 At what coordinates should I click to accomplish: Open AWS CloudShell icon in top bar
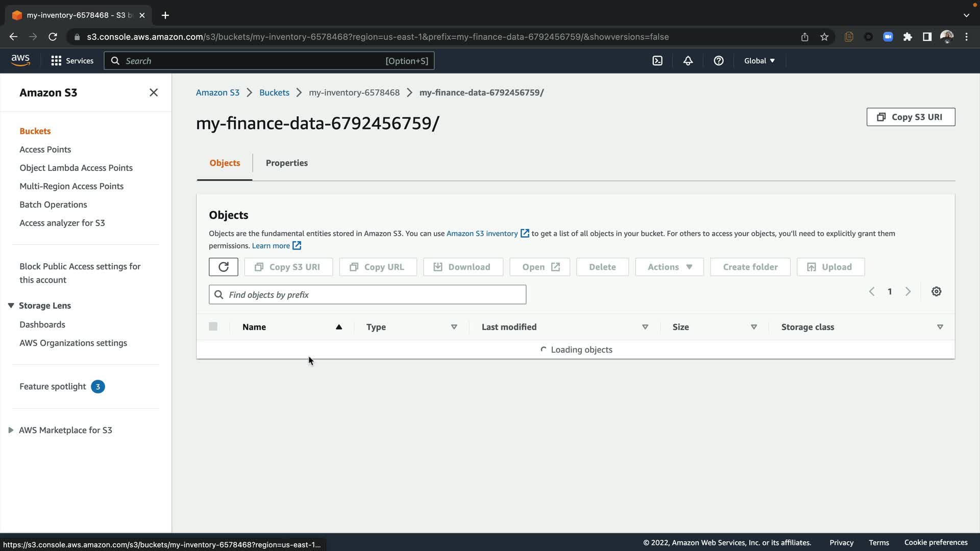click(x=657, y=61)
